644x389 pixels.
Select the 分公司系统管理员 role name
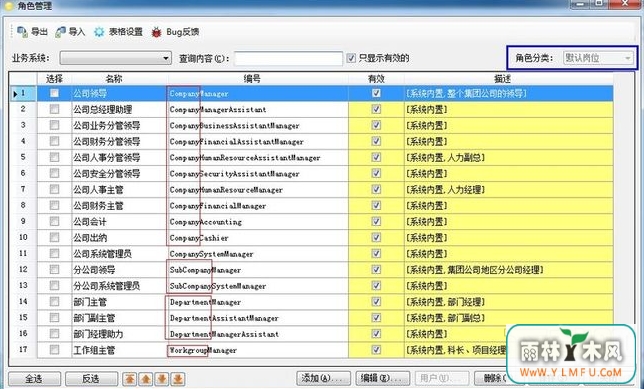[107, 285]
